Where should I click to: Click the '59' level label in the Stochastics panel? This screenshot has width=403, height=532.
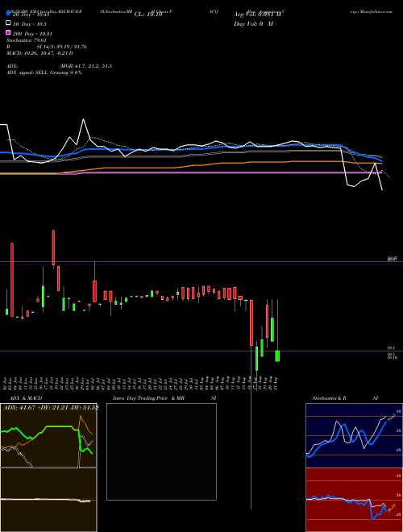tap(399, 430)
